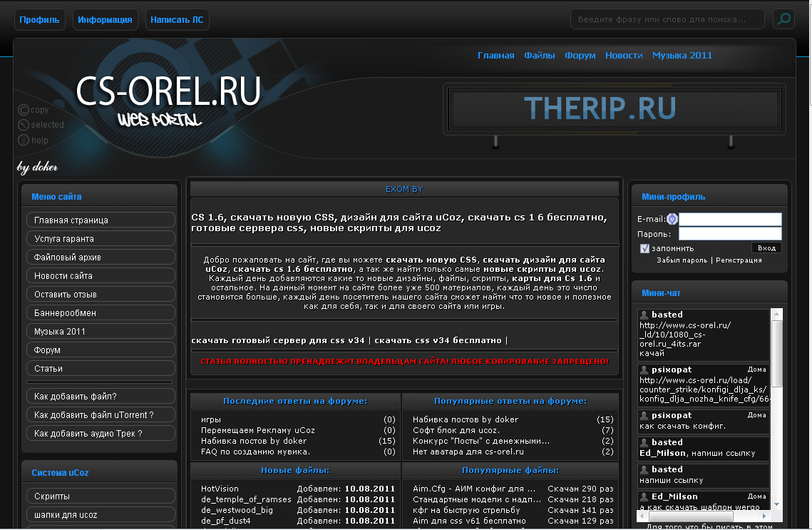Go to Главная in top navigation
The width and height of the screenshot is (812, 530).
click(x=495, y=56)
